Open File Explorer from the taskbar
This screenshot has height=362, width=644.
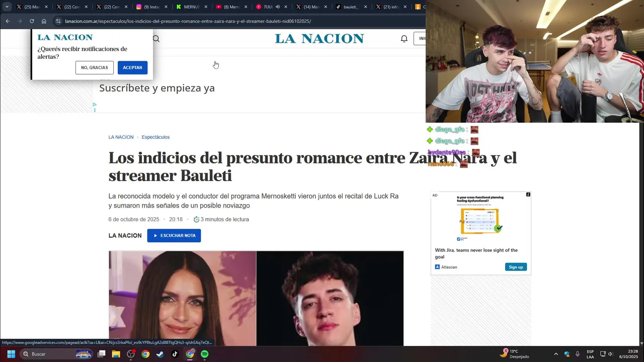coord(116,354)
